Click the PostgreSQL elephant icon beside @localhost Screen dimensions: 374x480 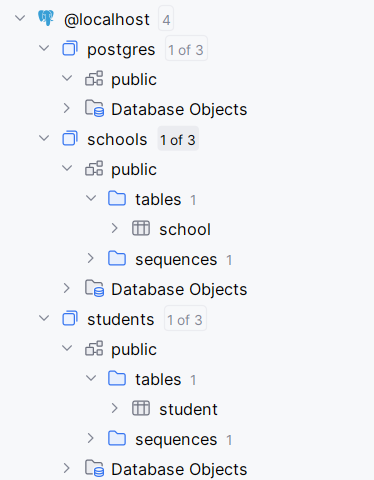point(46,18)
